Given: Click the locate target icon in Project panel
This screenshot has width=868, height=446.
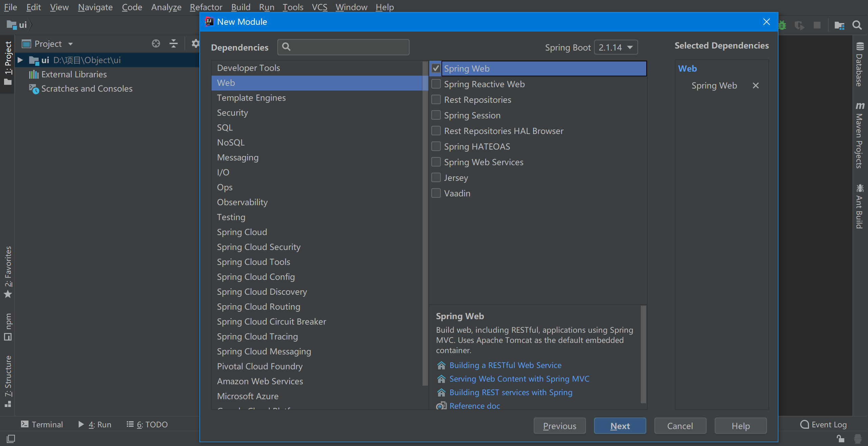Looking at the screenshot, I should [x=156, y=44].
